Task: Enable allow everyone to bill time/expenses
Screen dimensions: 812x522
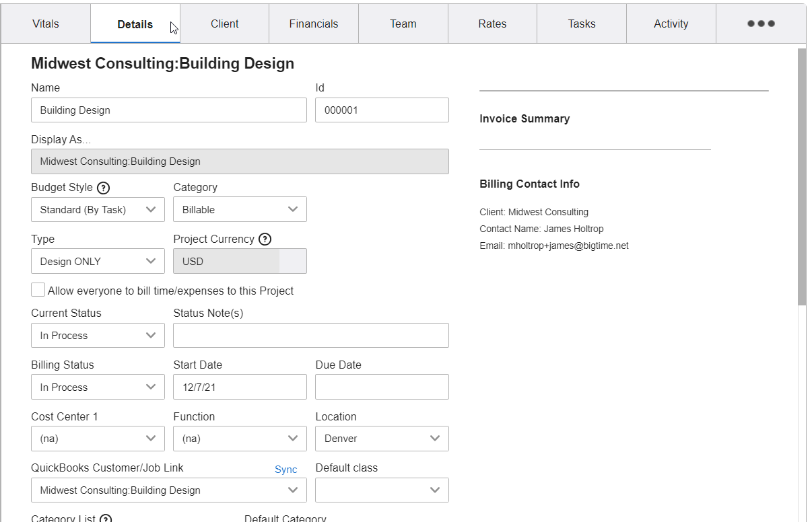Action: 38,289
